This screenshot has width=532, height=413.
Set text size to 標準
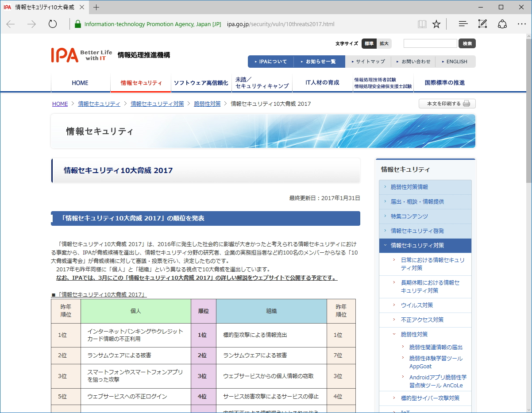point(369,43)
